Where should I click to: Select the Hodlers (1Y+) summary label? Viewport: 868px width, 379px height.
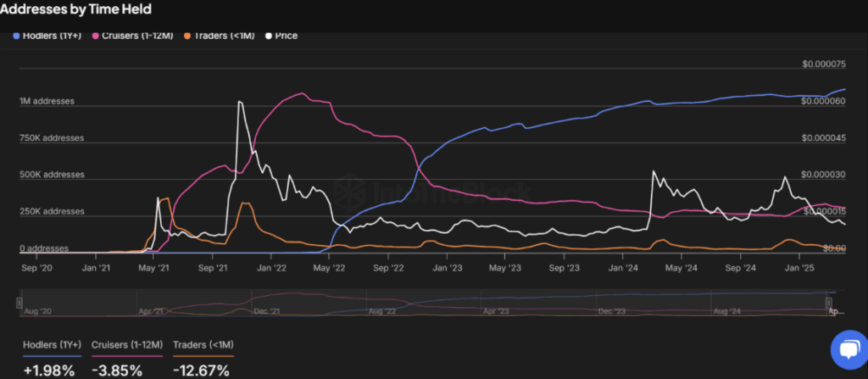tap(50, 345)
